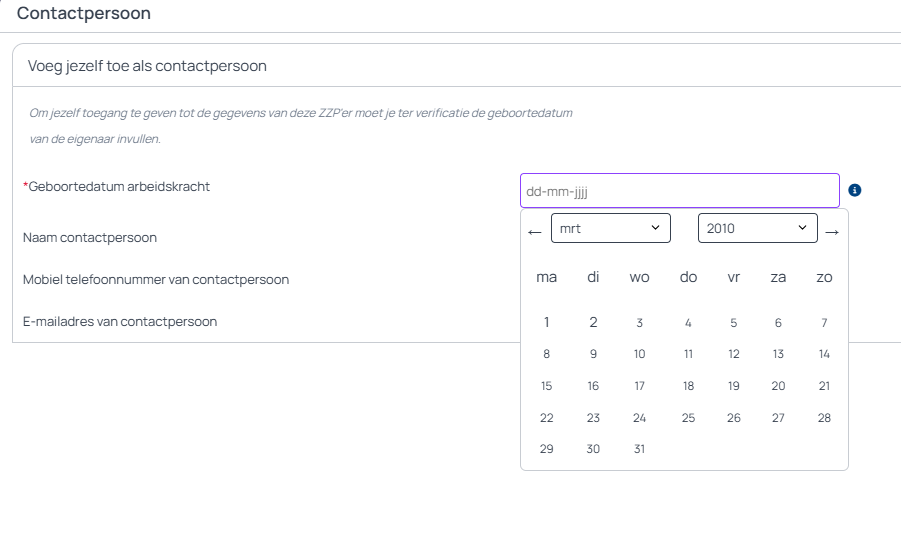Select day 31 in the calendar
Image resolution: width=901 pixels, height=544 pixels.
pyautogui.click(x=640, y=449)
